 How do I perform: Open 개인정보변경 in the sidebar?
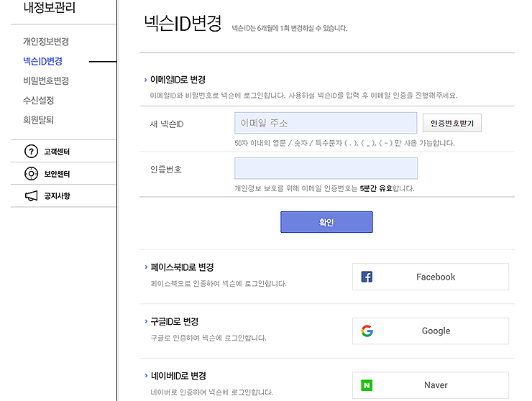click(x=46, y=42)
